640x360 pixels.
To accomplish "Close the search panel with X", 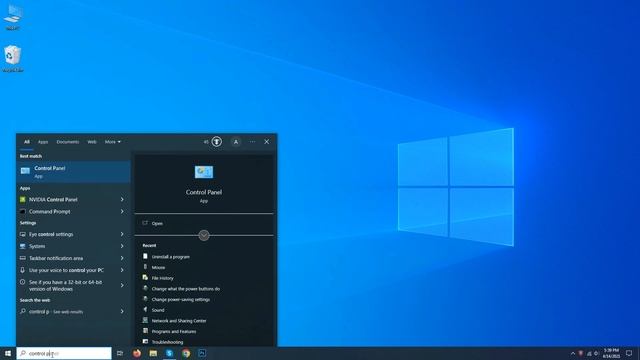I will click(x=267, y=142).
